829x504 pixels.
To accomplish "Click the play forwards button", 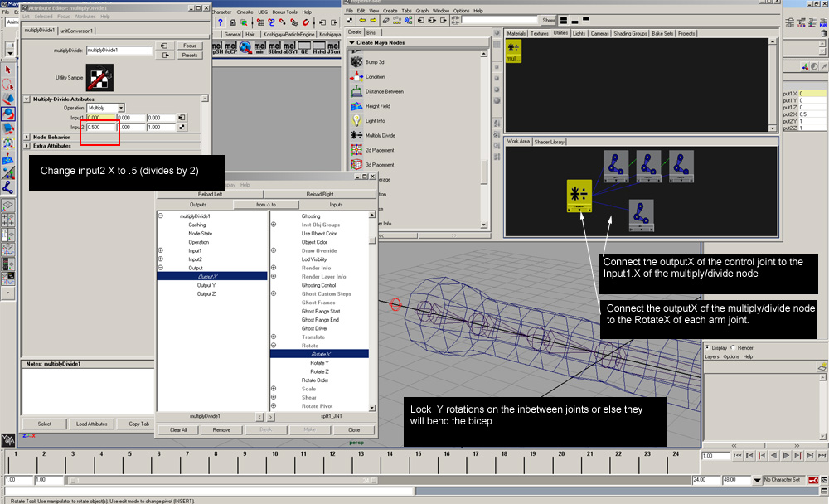I will pyautogui.click(x=786, y=455).
